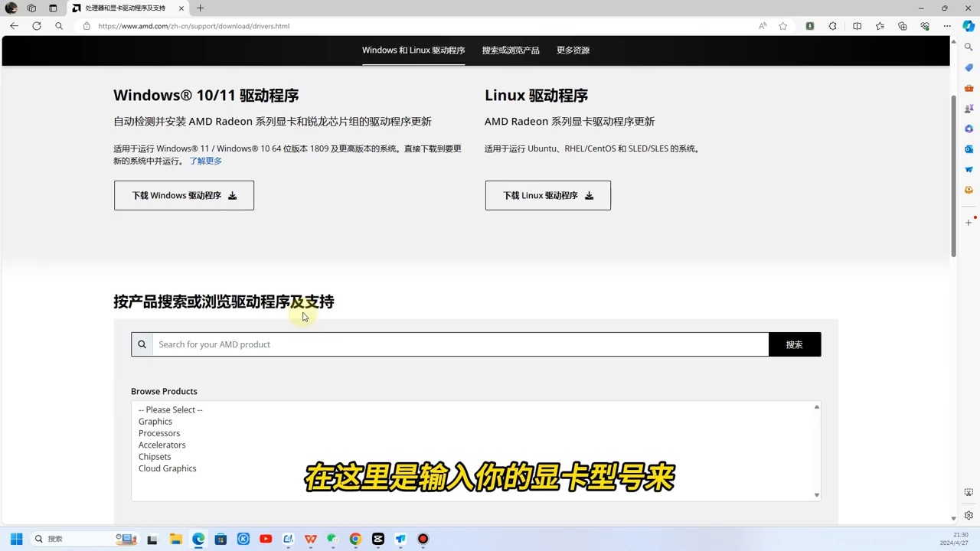Screen dimensions: 980x551
Task: Open the 搜索或浏览产品 tab
Action: pyautogui.click(x=511, y=51)
